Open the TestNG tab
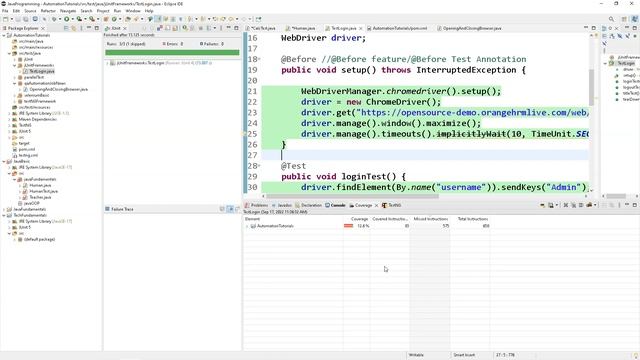The height and width of the screenshot is (360, 640). click(x=391, y=205)
